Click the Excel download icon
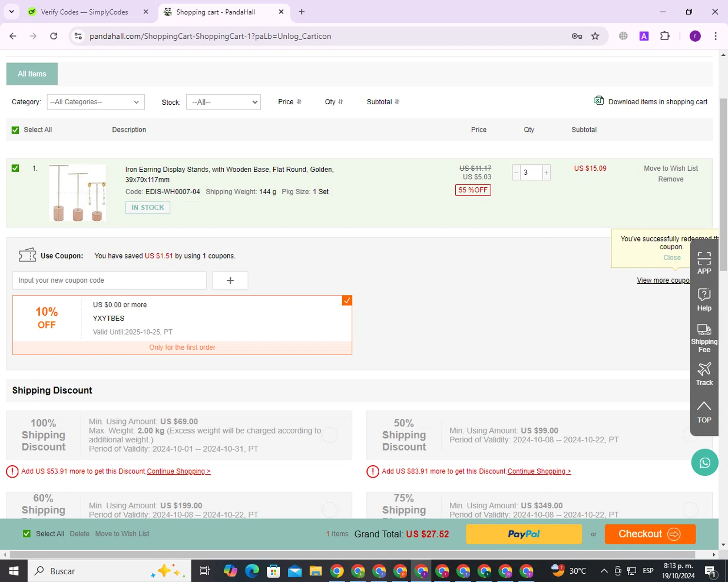The height and width of the screenshot is (582, 728). click(x=599, y=100)
